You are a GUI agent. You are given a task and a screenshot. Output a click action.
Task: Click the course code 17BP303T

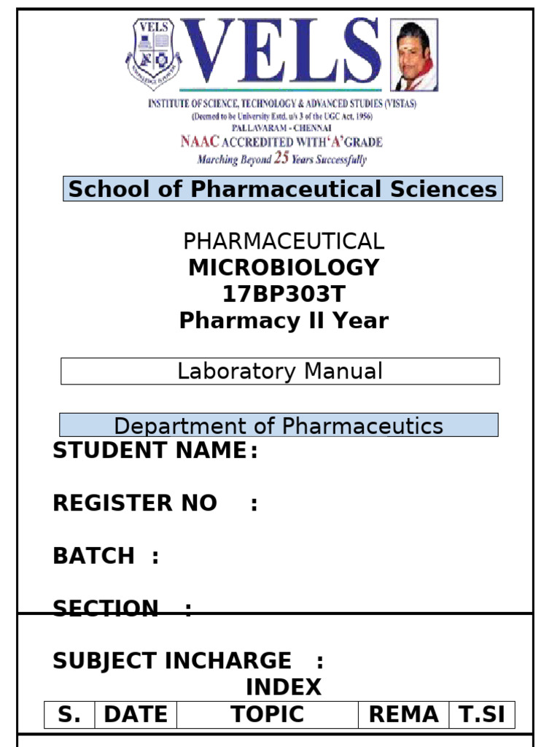(284, 294)
